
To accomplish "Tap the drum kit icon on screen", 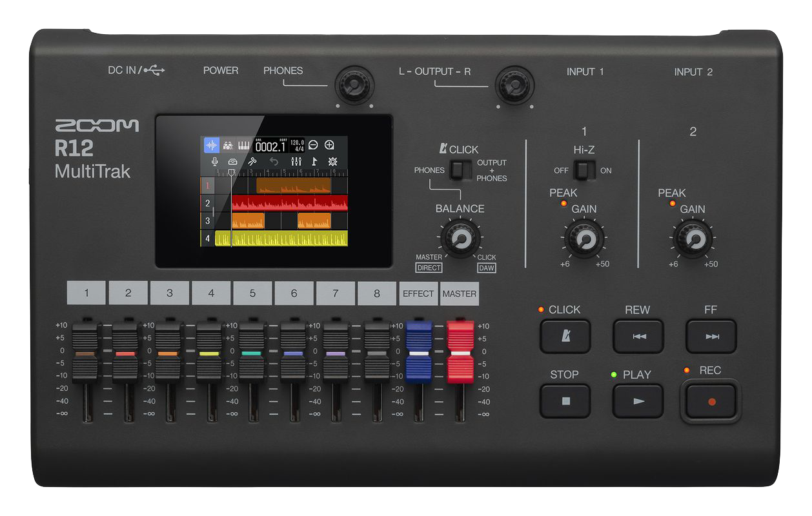I will click(x=228, y=145).
